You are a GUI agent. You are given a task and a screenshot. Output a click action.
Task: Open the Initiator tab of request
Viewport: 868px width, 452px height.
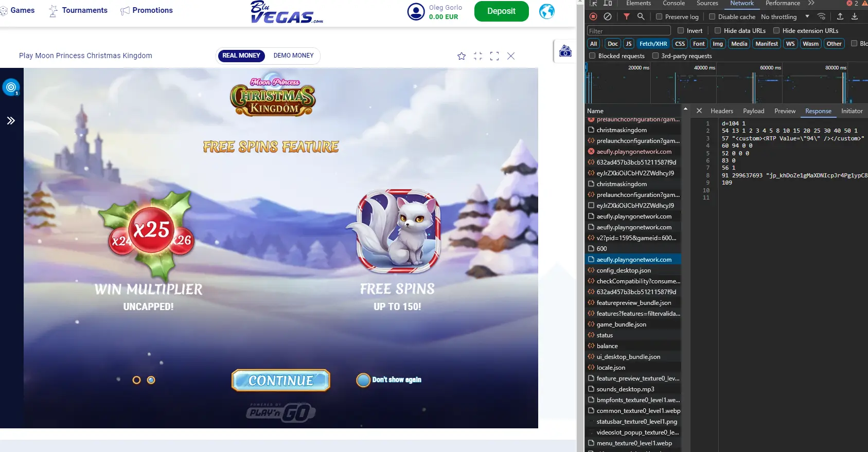pyautogui.click(x=852, y=111)
